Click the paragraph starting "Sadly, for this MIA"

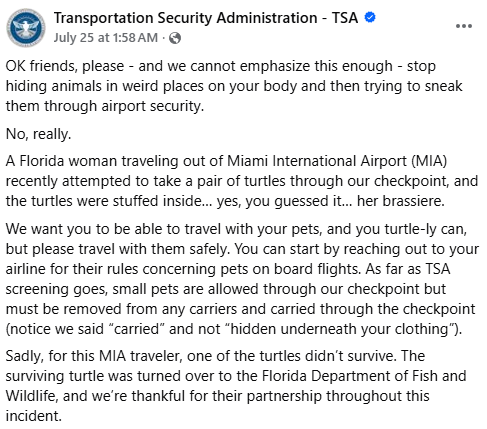pyautogui.click(x=236, y=386)
